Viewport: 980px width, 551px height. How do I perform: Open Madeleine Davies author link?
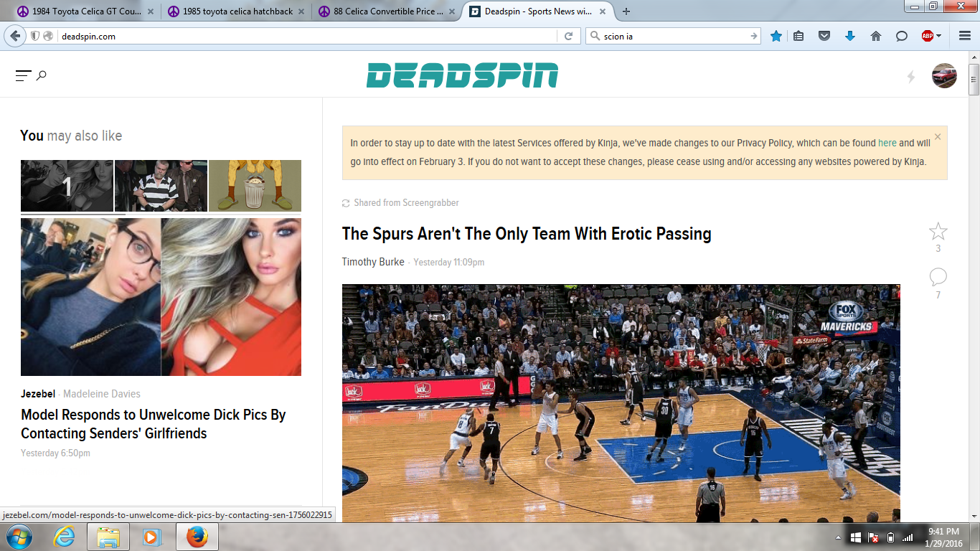[x=102, y=394]
